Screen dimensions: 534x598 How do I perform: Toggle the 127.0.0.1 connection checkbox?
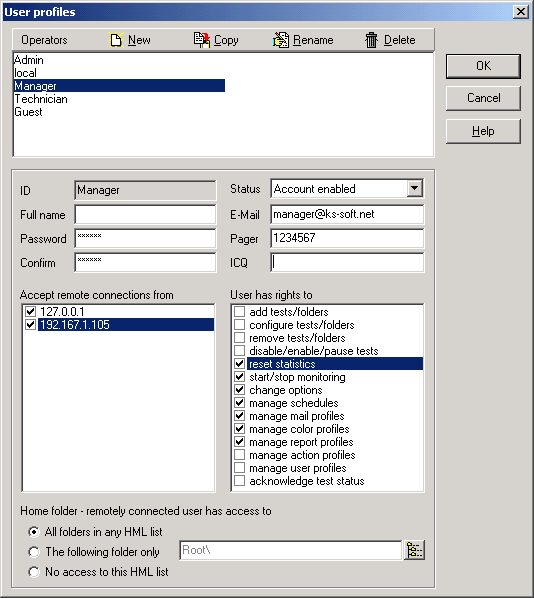[x=31, y=312]
